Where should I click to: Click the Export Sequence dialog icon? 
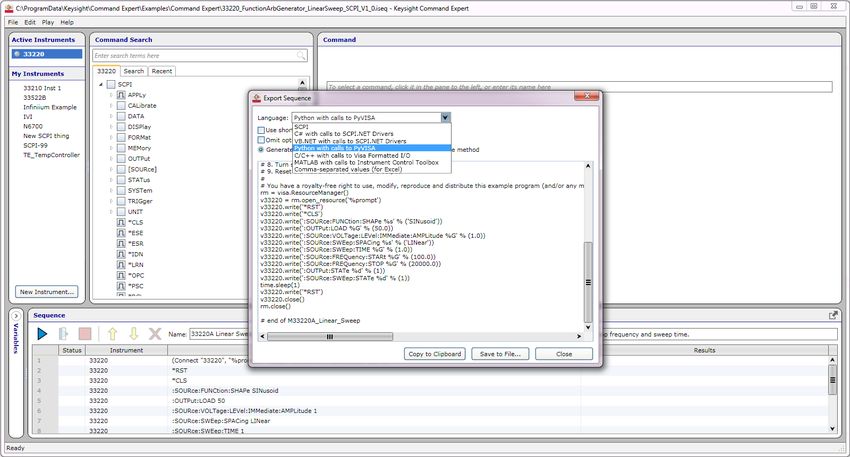257,98
